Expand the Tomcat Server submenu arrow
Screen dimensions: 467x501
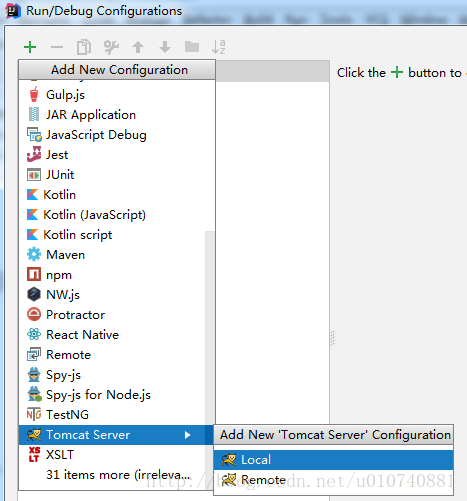(x=188, y=435)
